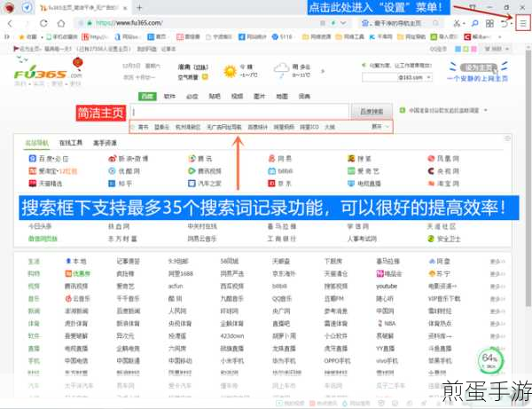Expand the news ticker arrow right of search

486,110
